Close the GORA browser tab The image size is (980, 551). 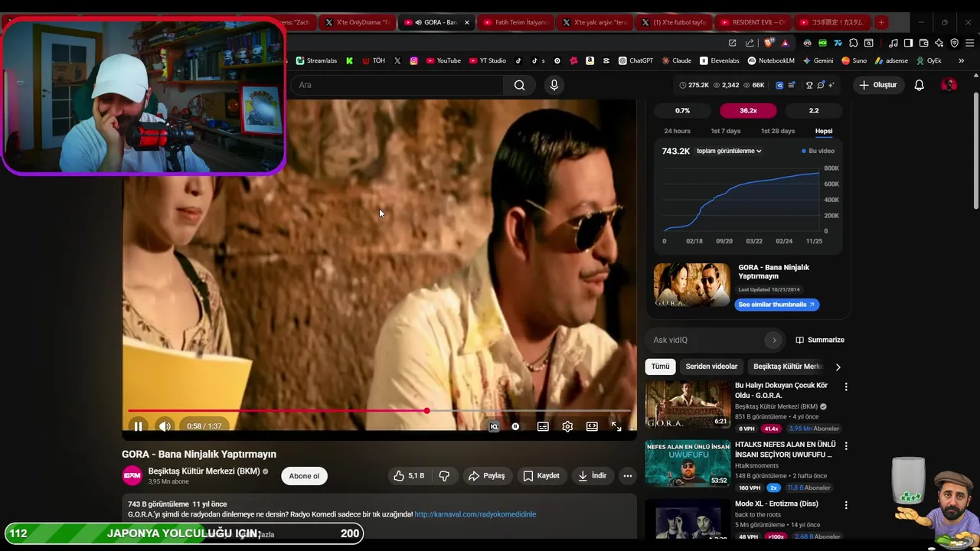click(466, 22)
